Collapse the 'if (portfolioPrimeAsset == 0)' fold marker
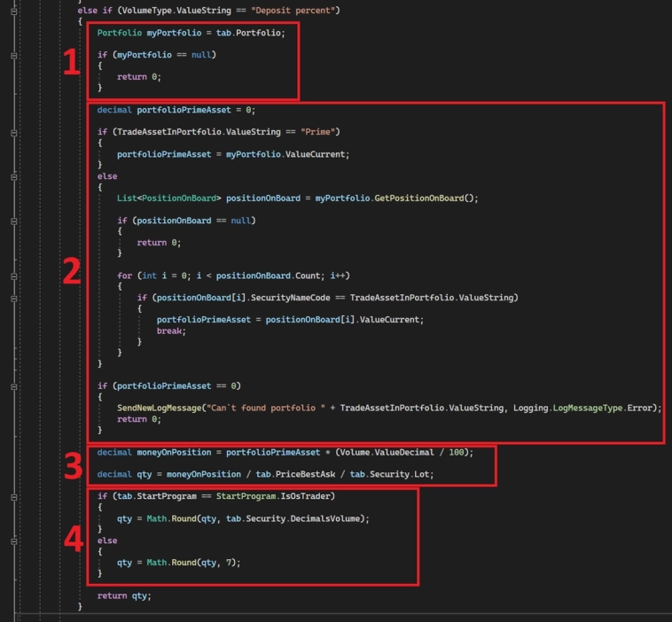This screenshot has height=622, width=672. (x=13, y=386)
